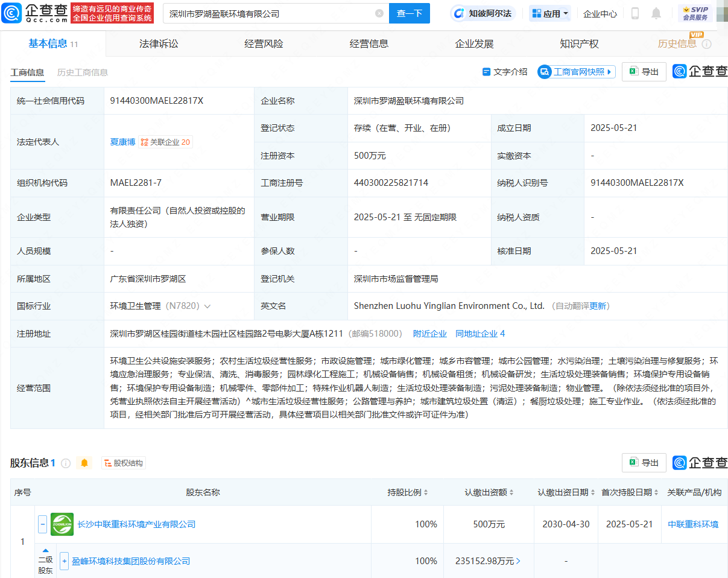Click 注册资本 500万元 value
Screen dimensions: 728x578
(370, 156)
